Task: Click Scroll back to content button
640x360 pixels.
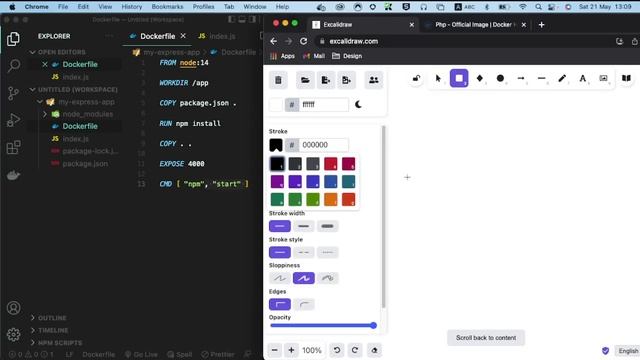Action: [486, 338]
